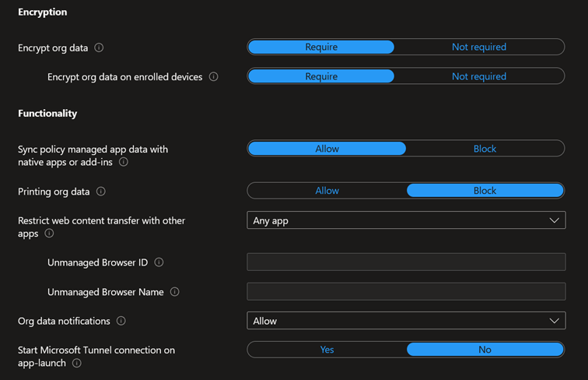Enable Yes for Microsoft Tunnel on app-launch
588x380 pixels.
[x=327, y=350]
